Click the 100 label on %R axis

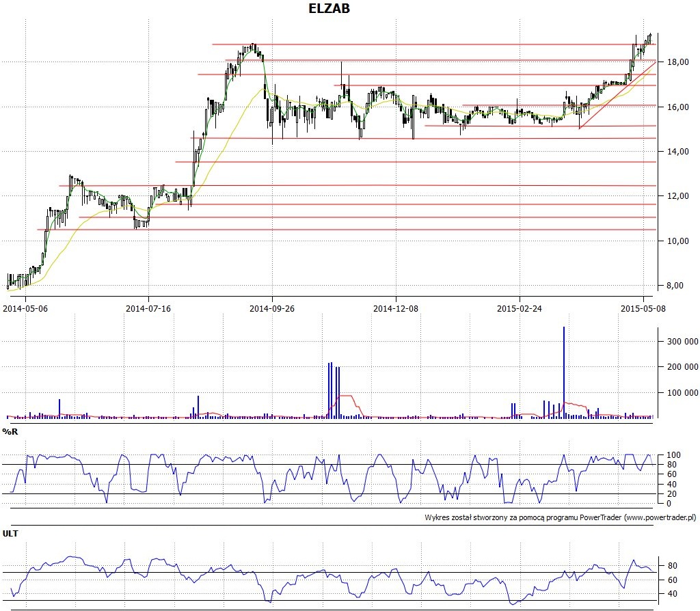pos(673,455)
